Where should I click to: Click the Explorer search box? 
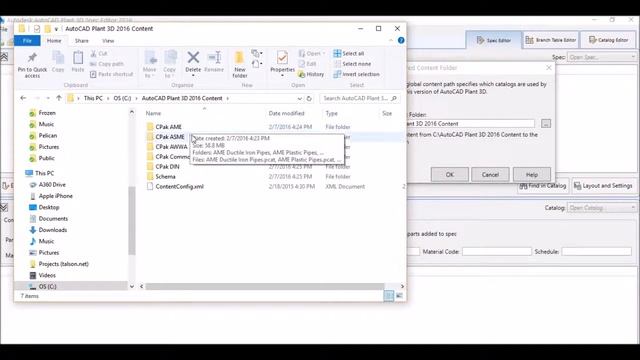[359, 98]
